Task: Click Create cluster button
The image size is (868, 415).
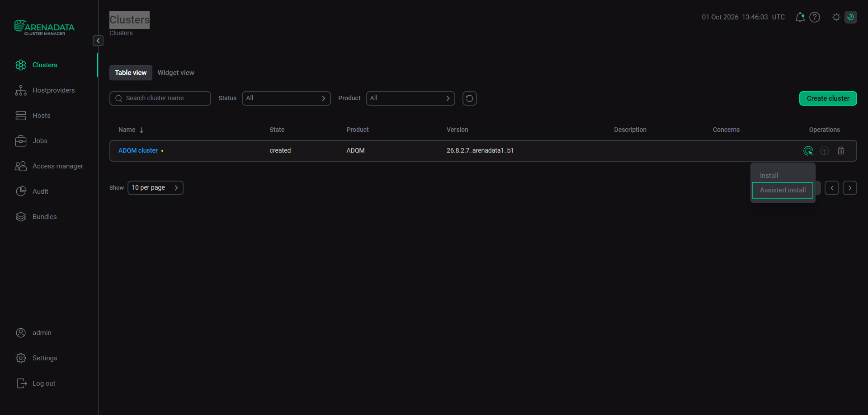Action: click(x=828, y=98)
